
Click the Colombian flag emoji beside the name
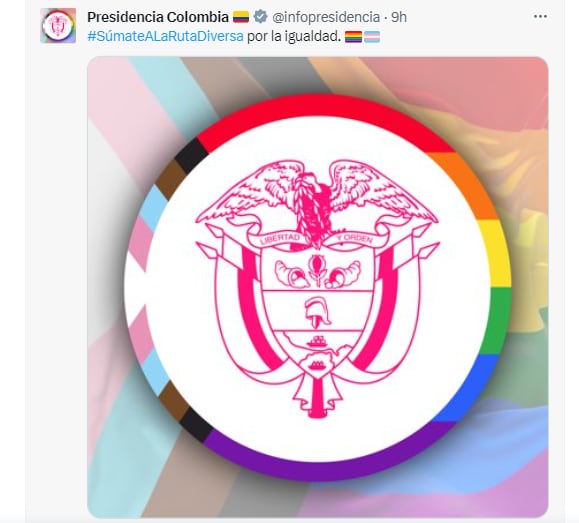(241, 17)
